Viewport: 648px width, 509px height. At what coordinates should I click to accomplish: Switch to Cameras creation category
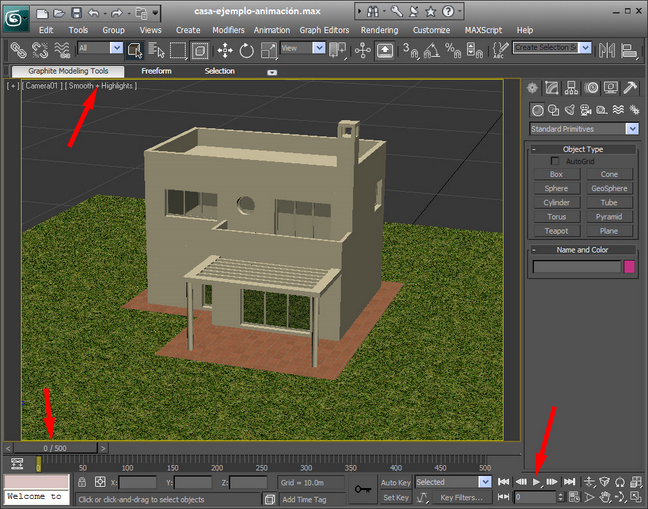pyautogui.click(x=586, y=110)
